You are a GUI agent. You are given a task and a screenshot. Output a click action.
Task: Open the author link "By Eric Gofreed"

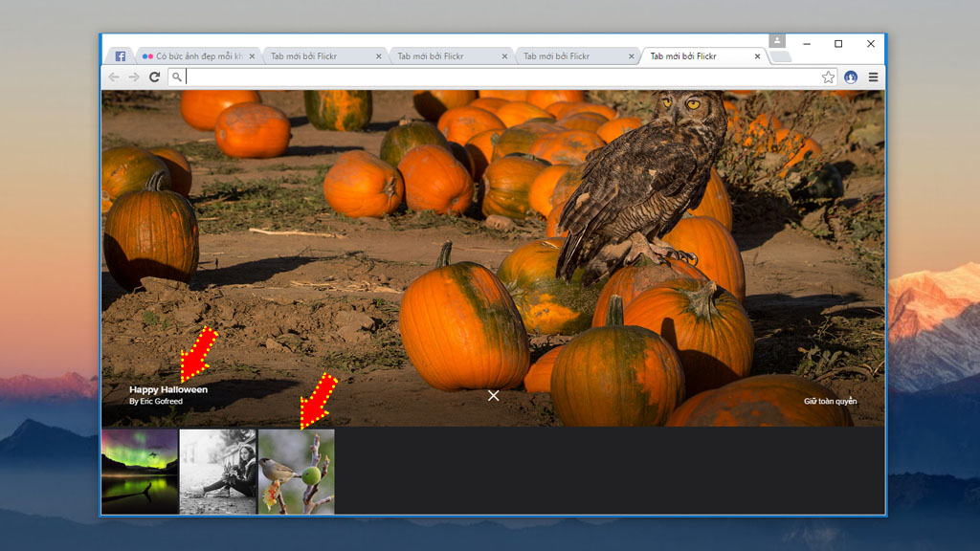[156, 402]
